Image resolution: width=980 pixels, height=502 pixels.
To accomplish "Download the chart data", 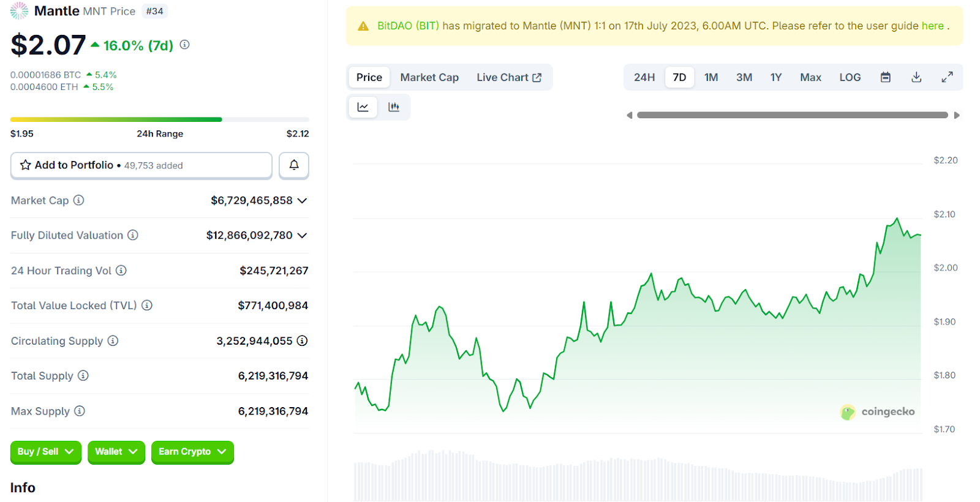I will pos(916,77).
